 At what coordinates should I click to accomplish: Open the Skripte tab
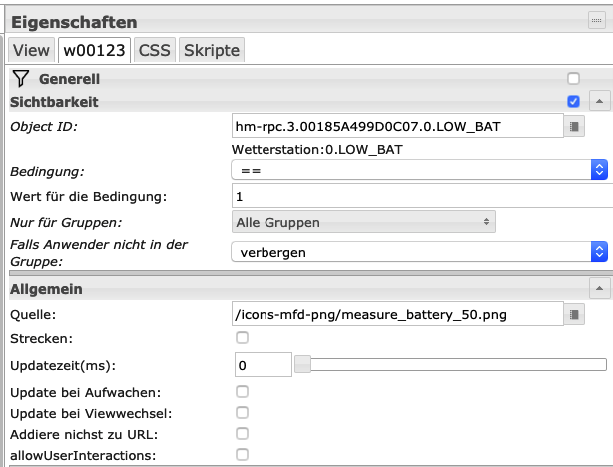pos(212,50)
